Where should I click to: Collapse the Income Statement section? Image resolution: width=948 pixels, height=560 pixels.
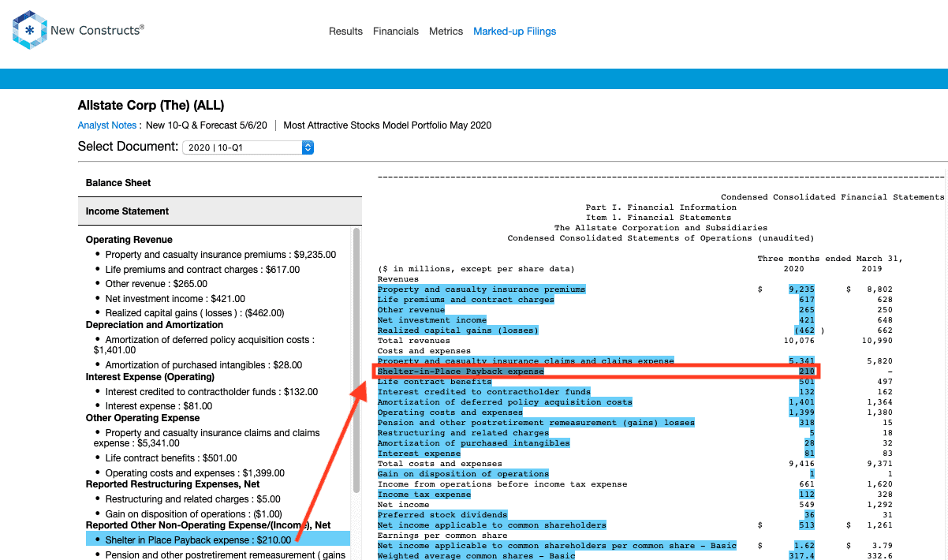click(x=220, y=211)
